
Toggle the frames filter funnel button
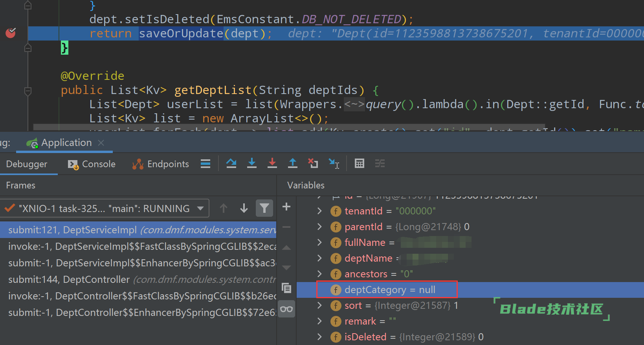pos(264,208)
